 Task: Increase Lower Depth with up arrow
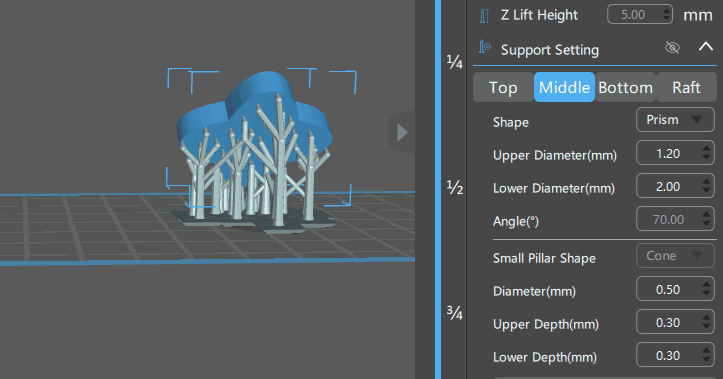click(x=706, y=350)
